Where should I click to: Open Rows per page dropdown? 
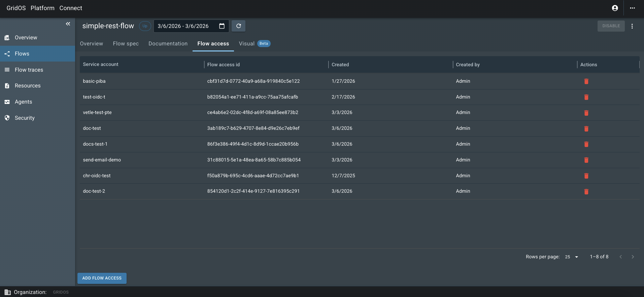[x=572, y=257]
